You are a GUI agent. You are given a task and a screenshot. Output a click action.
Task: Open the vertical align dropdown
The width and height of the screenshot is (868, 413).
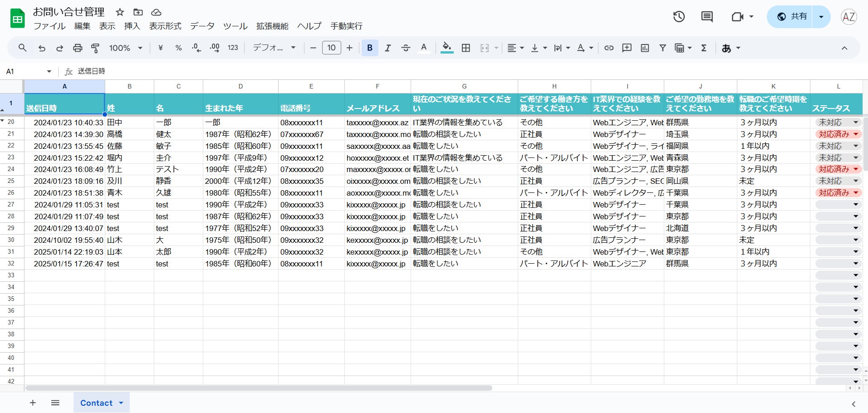pos(539,48)
